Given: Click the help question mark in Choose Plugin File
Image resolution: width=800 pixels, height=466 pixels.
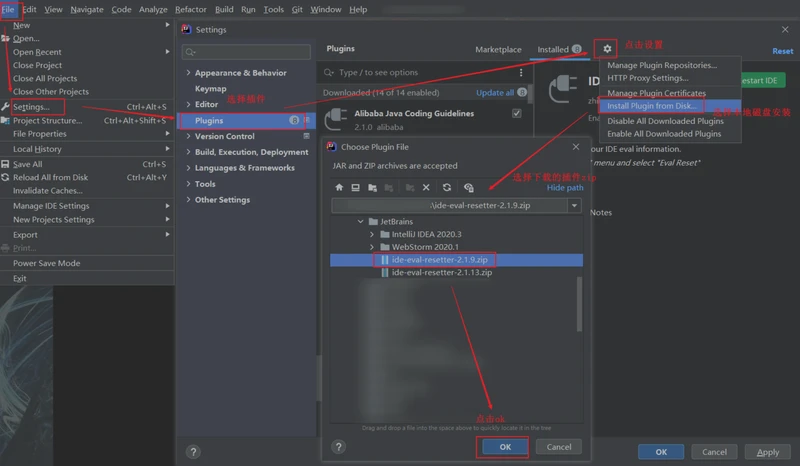Looking at the screenshot, I should coord(339,447).
